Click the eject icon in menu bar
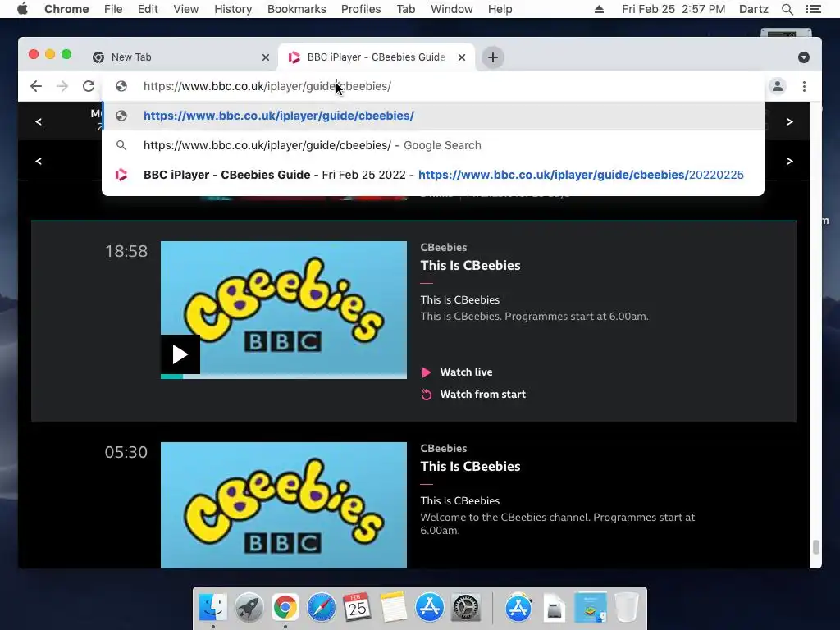The image size is (840, 630). coord(599,9)
